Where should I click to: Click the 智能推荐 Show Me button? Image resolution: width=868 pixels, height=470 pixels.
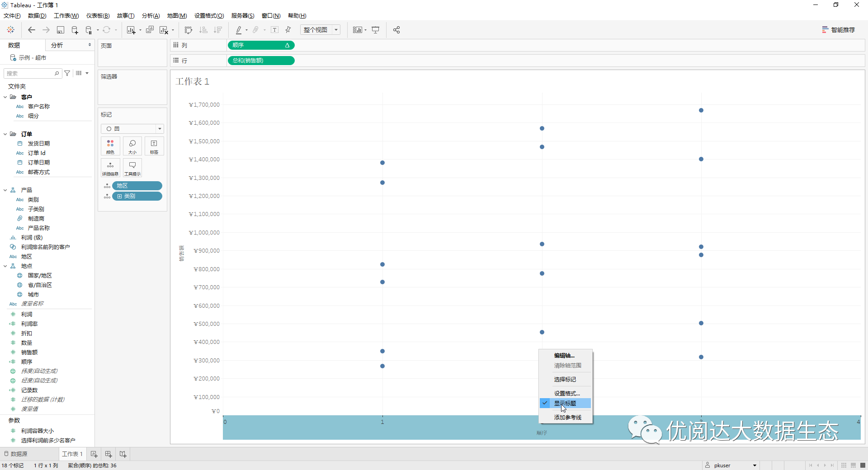click(x=839, y=30)
